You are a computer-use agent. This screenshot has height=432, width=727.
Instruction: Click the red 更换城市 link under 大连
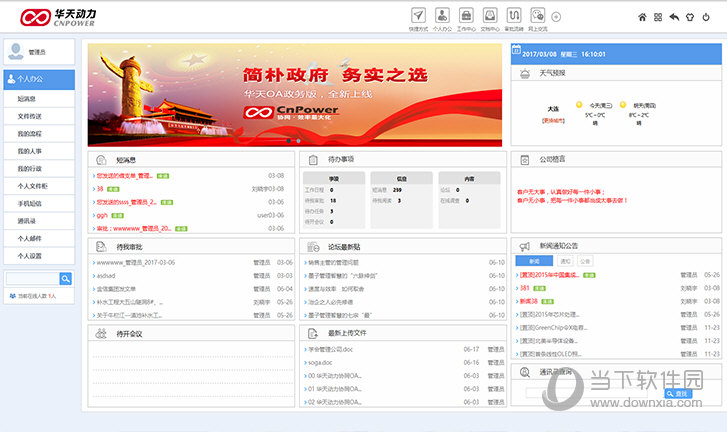(553, 121)
